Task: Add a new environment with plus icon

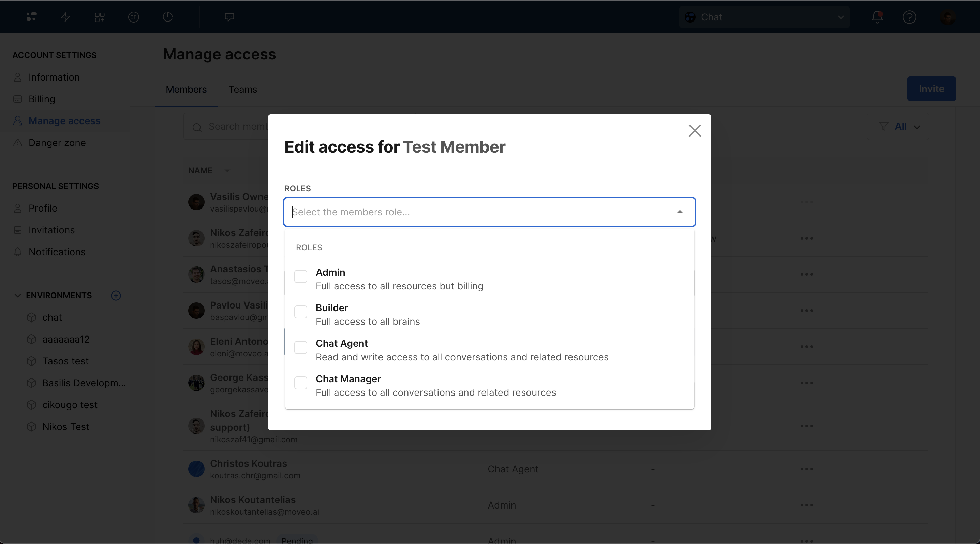Action: click(116, 296)
